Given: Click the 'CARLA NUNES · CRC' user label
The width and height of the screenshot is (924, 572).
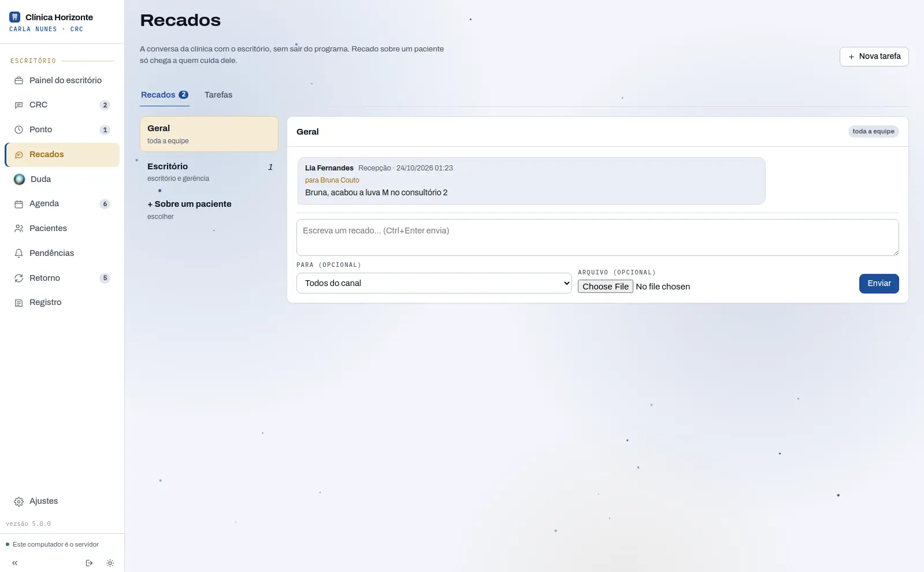Looking at the screenshot, I should tap(46, 29).
